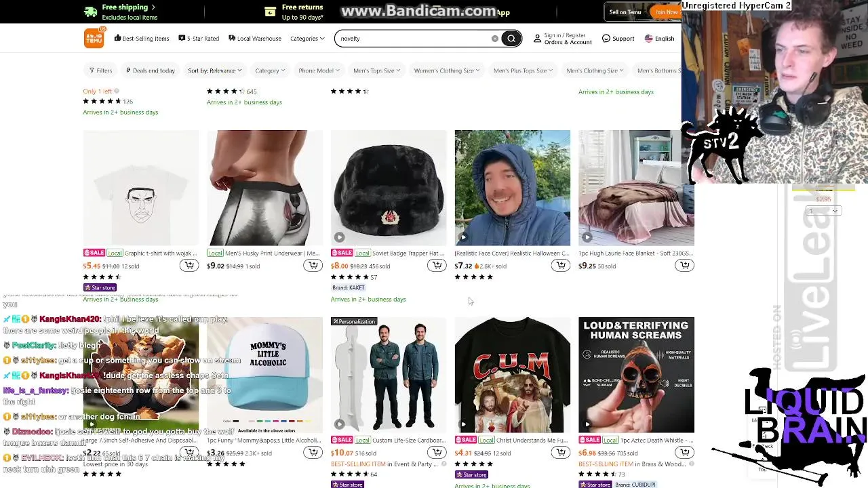Add Hugh Laurie Face Blanket to cart
The width and height of the screenshot is (868, 488).
[x=684, y=266]
